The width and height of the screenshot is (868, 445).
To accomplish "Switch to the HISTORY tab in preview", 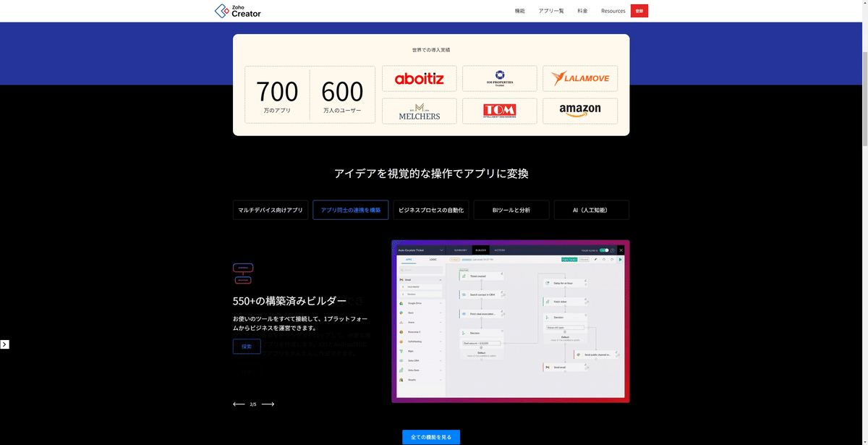I will click(x=500, y=250).
